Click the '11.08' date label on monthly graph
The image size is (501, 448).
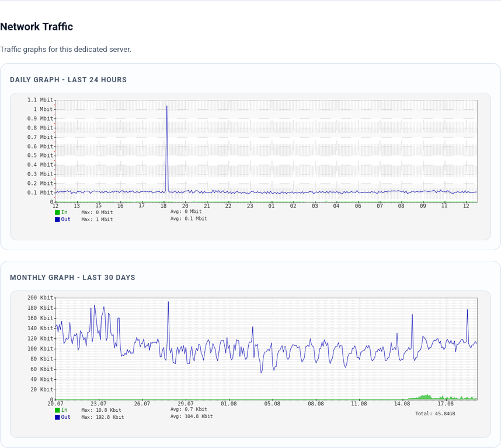[x=359, y=404]
